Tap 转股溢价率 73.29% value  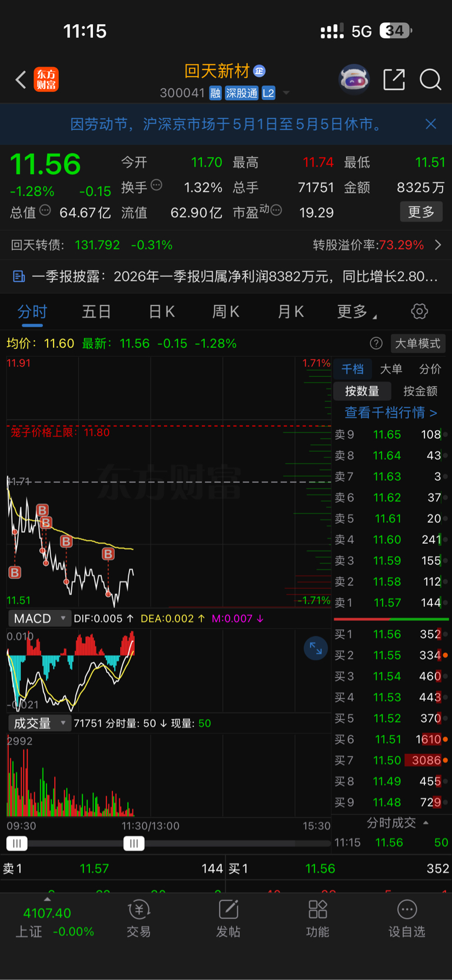coord(402,245)
